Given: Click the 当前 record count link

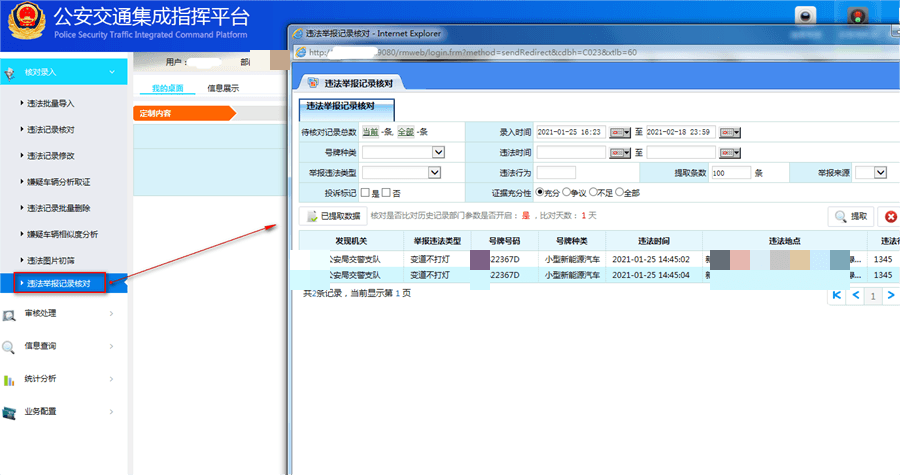Looking at the screenshot, I should click(369, 132).
